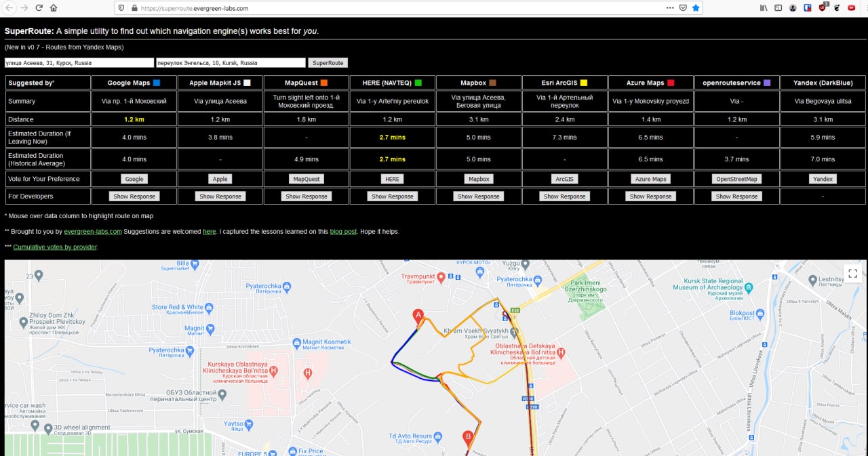This screenshot has width=868, height=456.
Task: Show Response for Google Maps column
Action: point(134,196)
